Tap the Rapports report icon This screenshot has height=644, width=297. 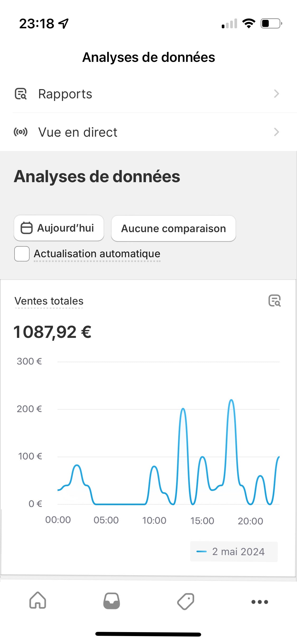tap(21, 94)
